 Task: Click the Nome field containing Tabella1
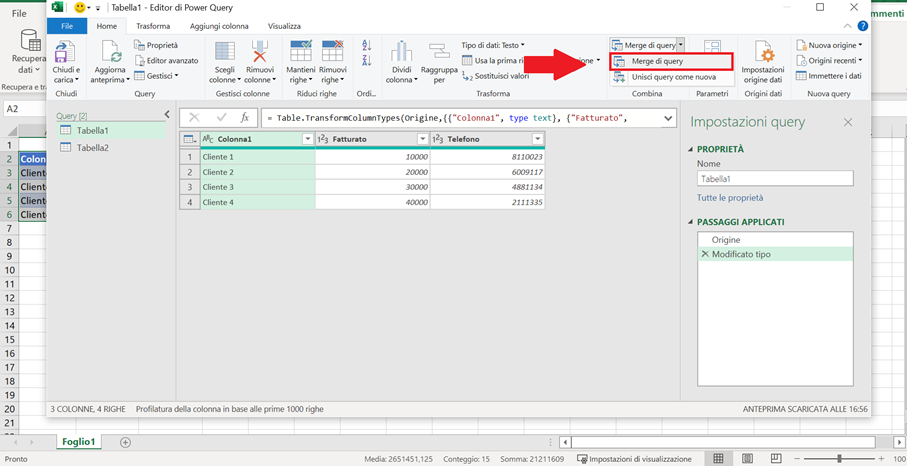[x=775, y=179]
